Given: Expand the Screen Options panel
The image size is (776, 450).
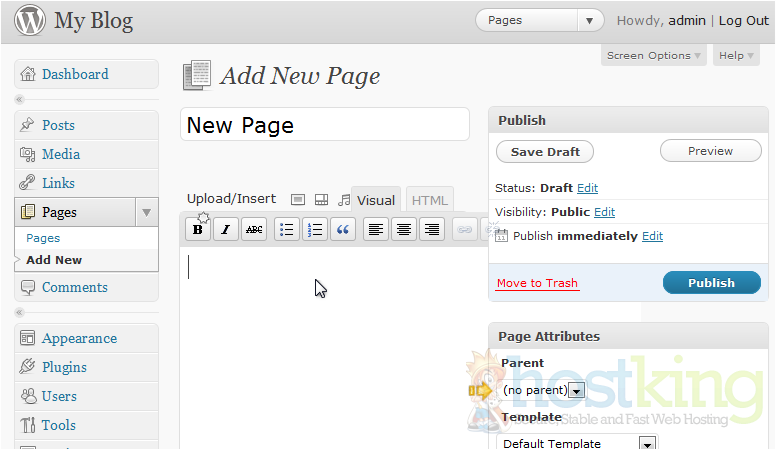Looking at the screenshot, I should click(x=654, y=56).
